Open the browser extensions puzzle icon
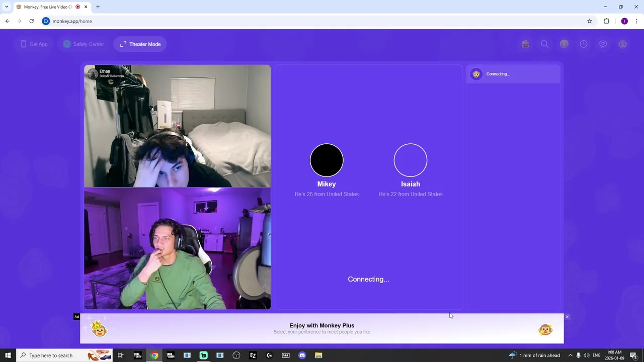This screenshot has width=644, height=362. [606, 21]
